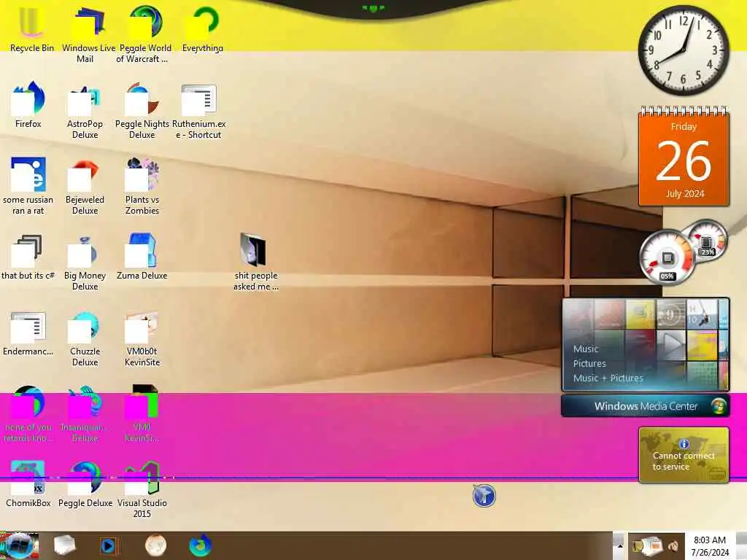Image resolution: width=747 pixels, height=560 pixels.
Task: Choose Music + Pictures in Media Center gadget
Action: 608,378
